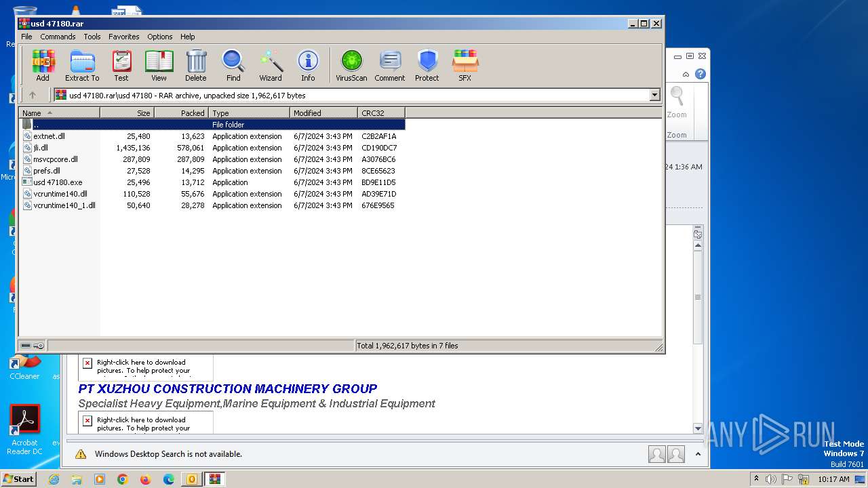Click the Delete trash can icon
The width and height of the screenshot is (868, 488).
pos(196,66)
